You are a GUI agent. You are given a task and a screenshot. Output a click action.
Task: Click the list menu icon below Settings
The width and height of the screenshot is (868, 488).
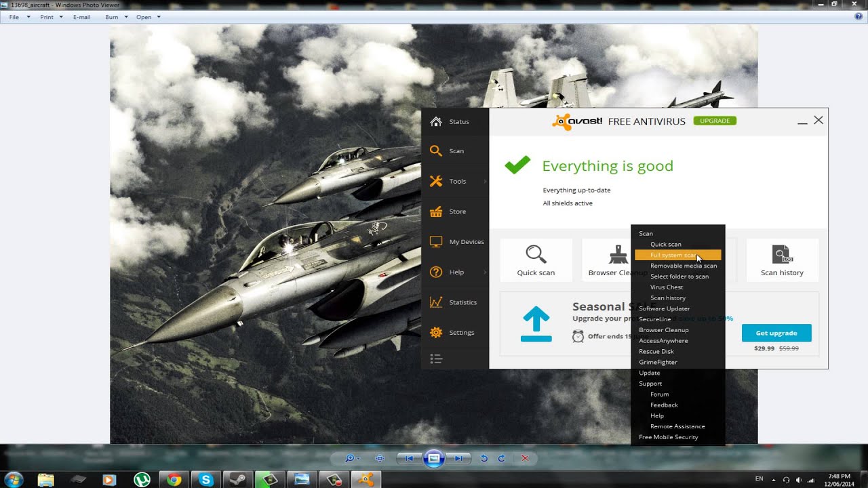pyautogui.click(x=436, y=359)
